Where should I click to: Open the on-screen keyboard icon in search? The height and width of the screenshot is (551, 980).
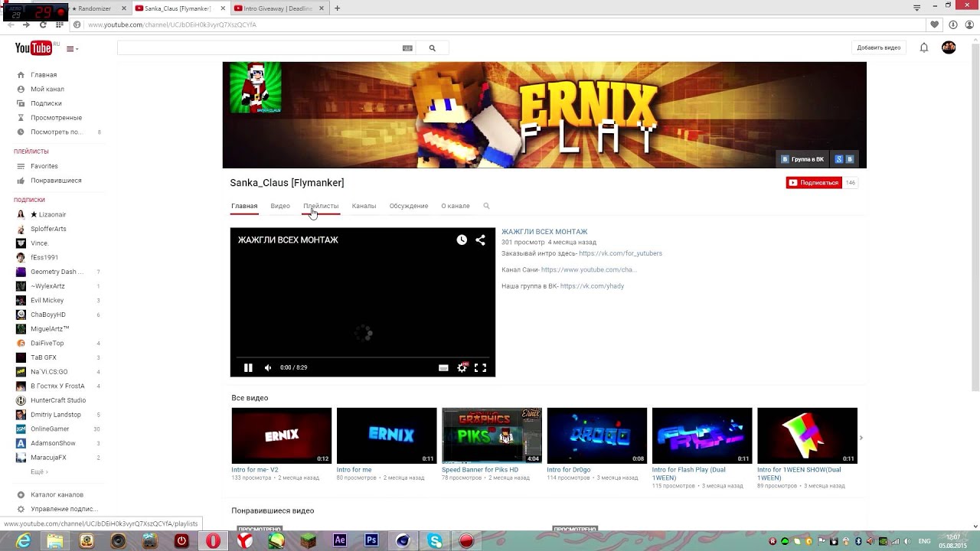407,48
